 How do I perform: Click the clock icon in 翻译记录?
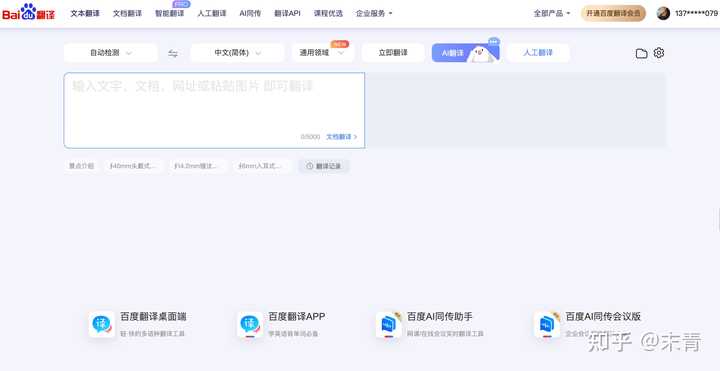tap(309, 166)
